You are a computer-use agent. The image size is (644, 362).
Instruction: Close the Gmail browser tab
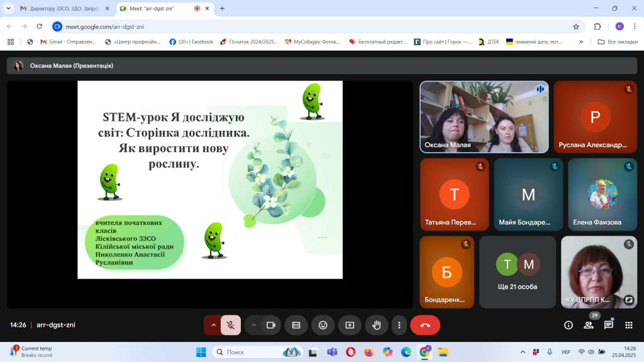(107, 8)
